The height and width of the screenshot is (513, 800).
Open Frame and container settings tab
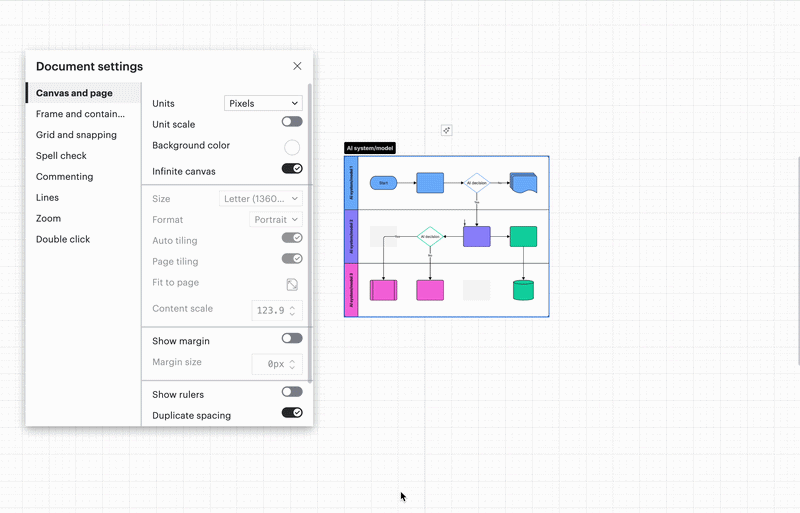coord(83,114)
